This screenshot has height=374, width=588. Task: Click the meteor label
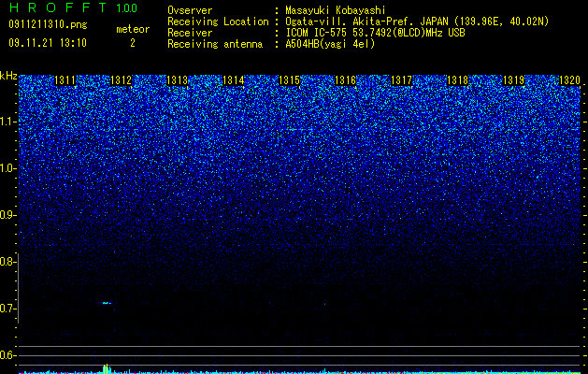click(133, 29)
